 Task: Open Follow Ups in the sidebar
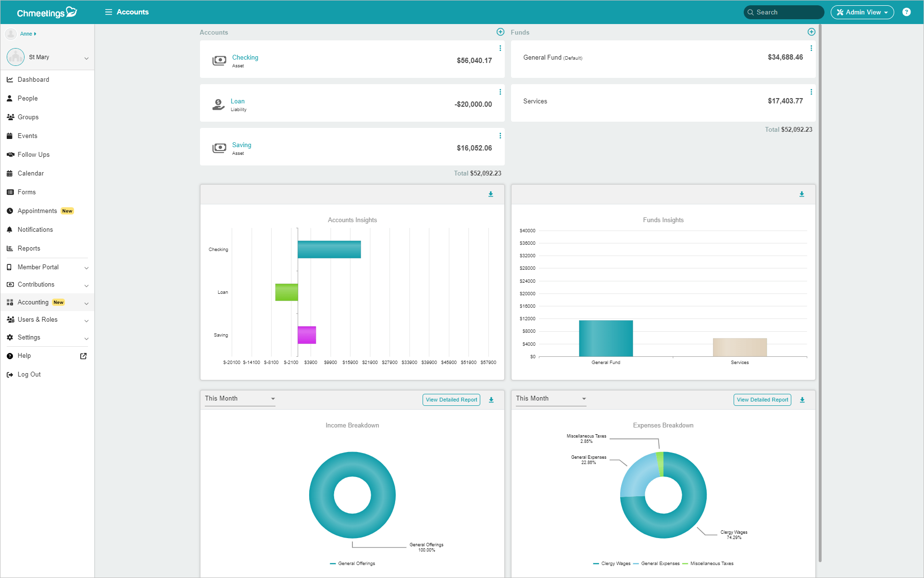coord(34,154)
